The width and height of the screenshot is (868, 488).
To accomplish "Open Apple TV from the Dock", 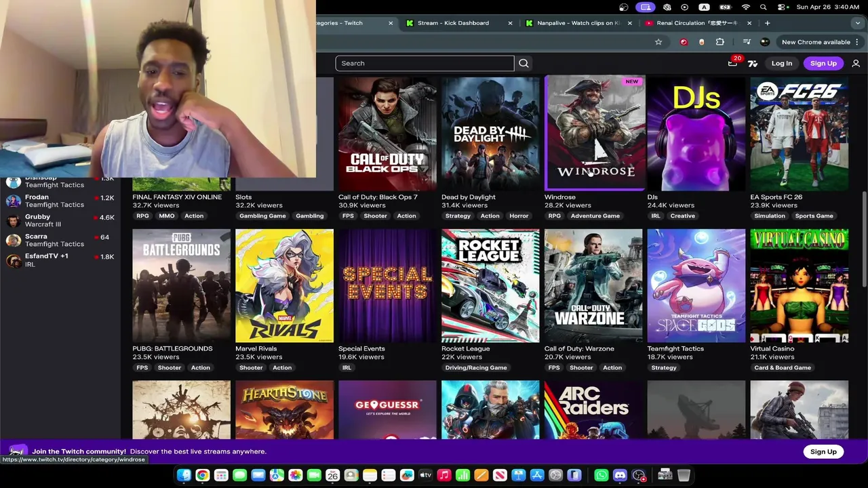I will point(425,475).
